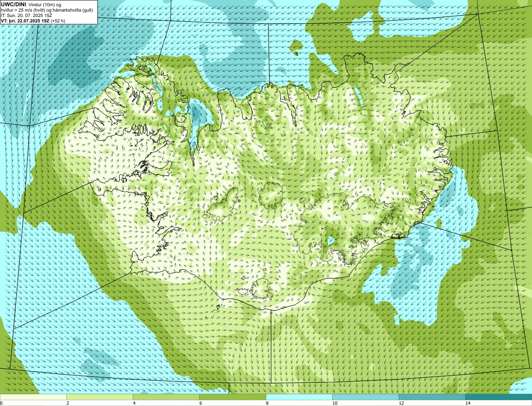Image resolution: width=532 pixels, height=406 pixels.
Task: Click the 4–6 m/s green legend swatch
Action: click(x=166, y=397)
